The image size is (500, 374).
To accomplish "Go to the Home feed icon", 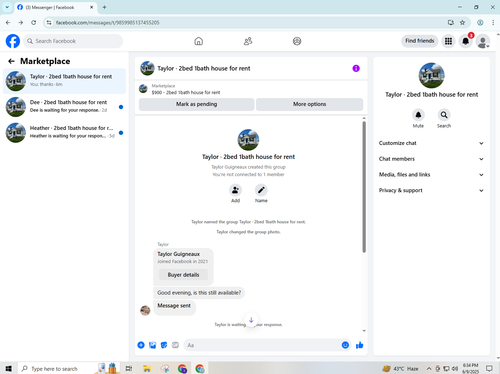I will click(x=199, y=41).
